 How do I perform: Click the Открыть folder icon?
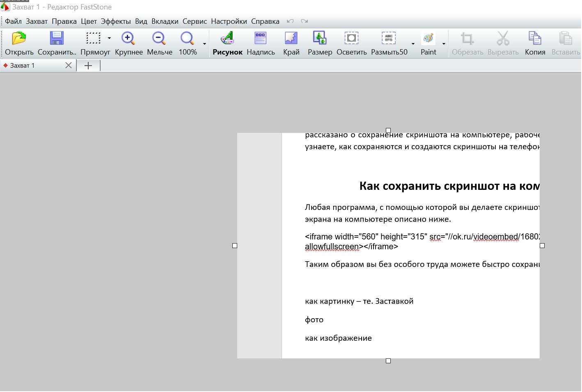[x=19, y=39]
